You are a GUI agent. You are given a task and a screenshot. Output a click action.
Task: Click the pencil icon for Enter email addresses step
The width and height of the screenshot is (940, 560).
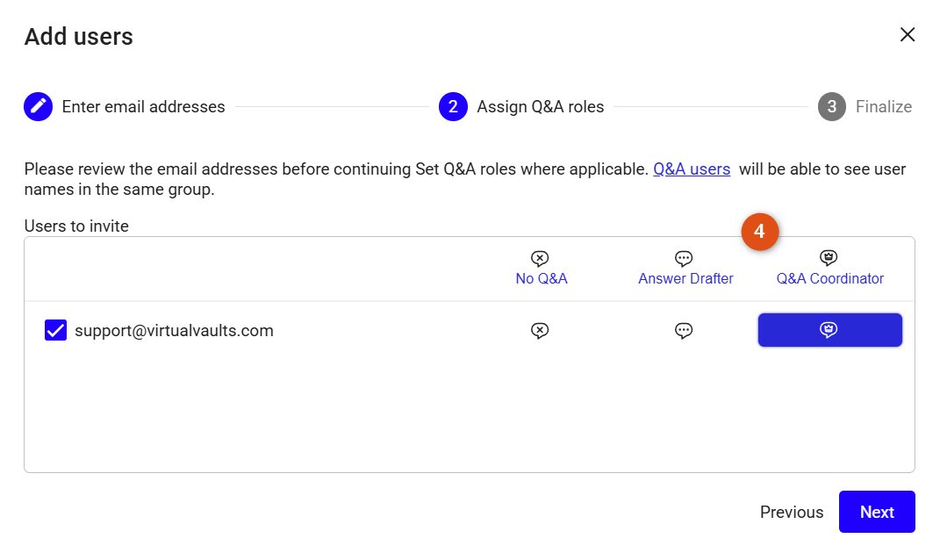(x=39, y=107)
